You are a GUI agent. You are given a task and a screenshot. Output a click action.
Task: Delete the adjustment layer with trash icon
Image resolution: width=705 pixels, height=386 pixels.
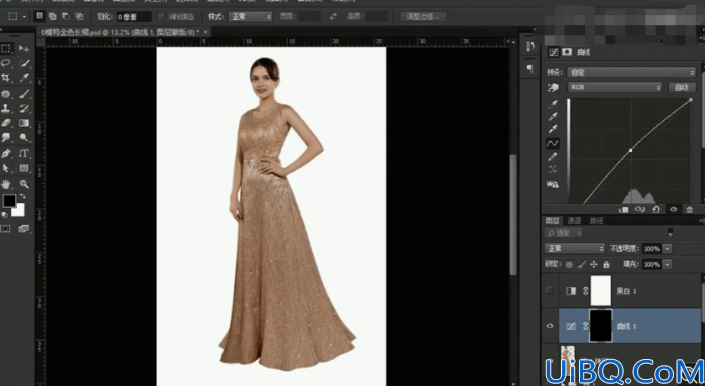click(689, 209)
